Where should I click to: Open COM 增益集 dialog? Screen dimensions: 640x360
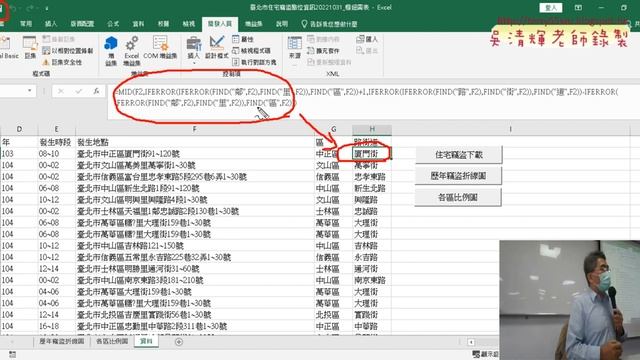(x=160, y=47)
